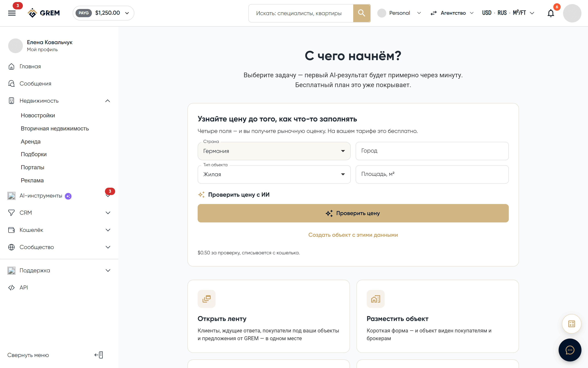
Task: Open the user avatar in top-right corner
Action: pyautogui.click(x=572, y=13)
